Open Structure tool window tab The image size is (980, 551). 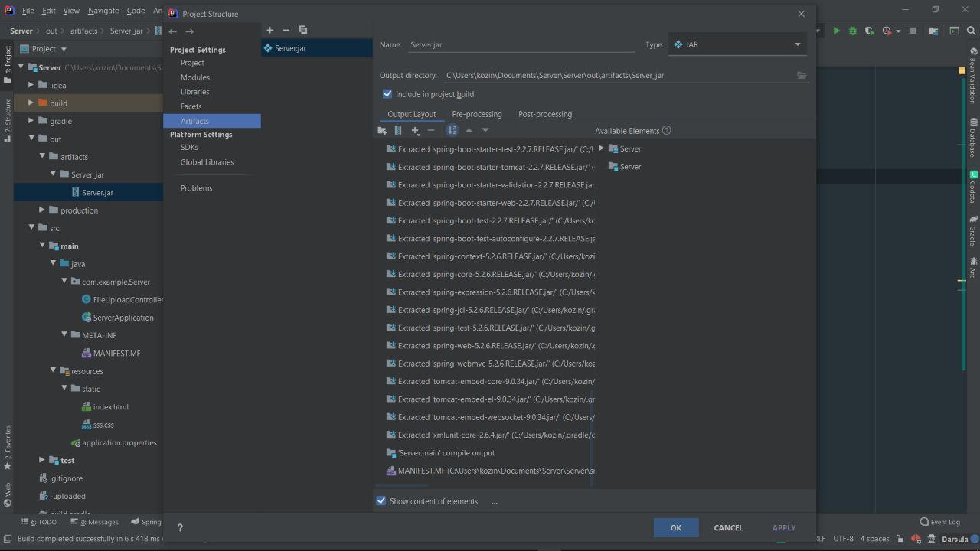[x=7, y=120]
